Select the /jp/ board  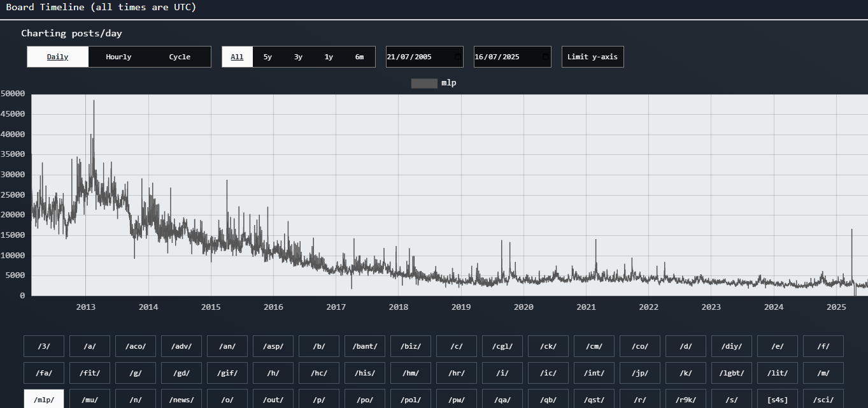pos(640,373)
